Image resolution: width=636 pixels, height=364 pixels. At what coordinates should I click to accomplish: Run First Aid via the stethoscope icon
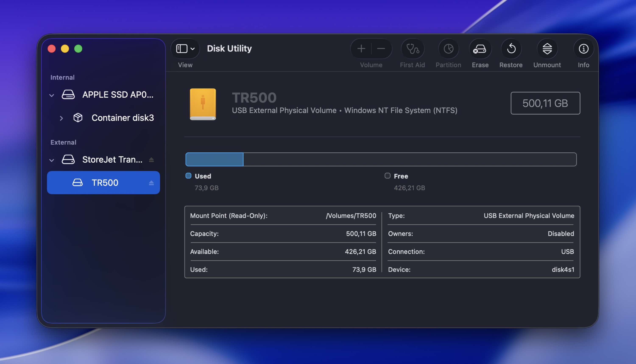[x=413, y=49]
